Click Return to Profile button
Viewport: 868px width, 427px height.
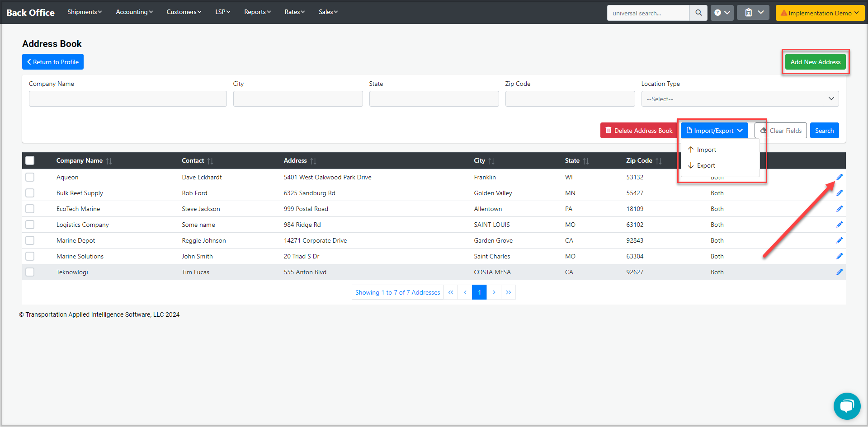tap(53, 62)
